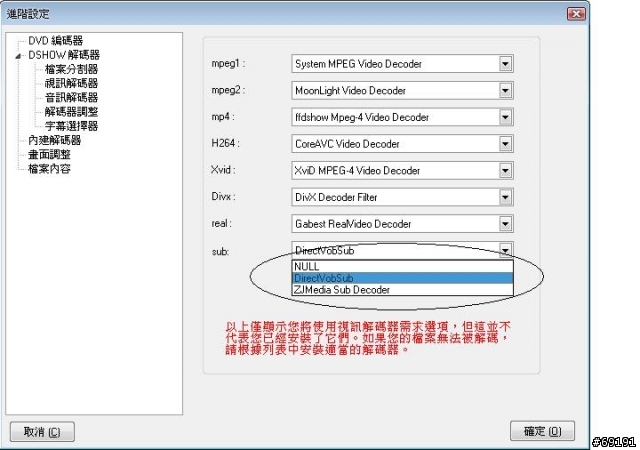Click DivX Decoder Filter field
The height and width of the screenshot is (450, 640).
[x=402, y=197]
